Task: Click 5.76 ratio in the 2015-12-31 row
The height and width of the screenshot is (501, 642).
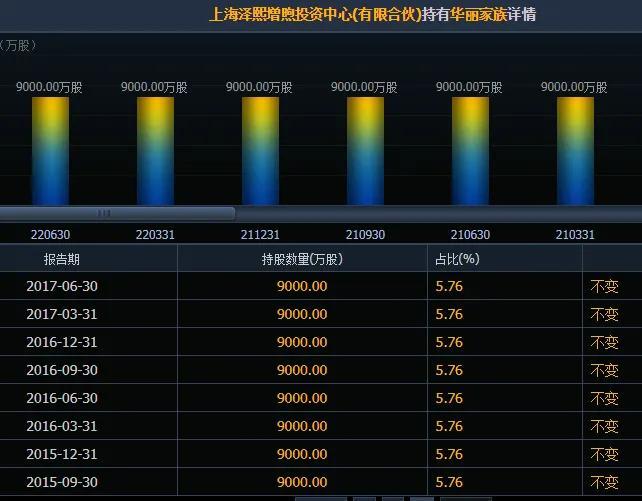Action: coord(449,454)
